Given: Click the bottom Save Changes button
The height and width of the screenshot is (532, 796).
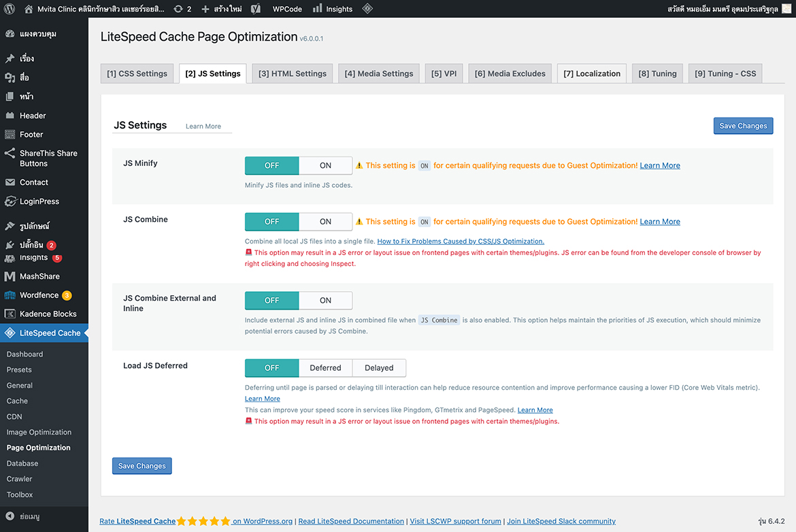Looking at the screenshot, I should tap(142, 466).
